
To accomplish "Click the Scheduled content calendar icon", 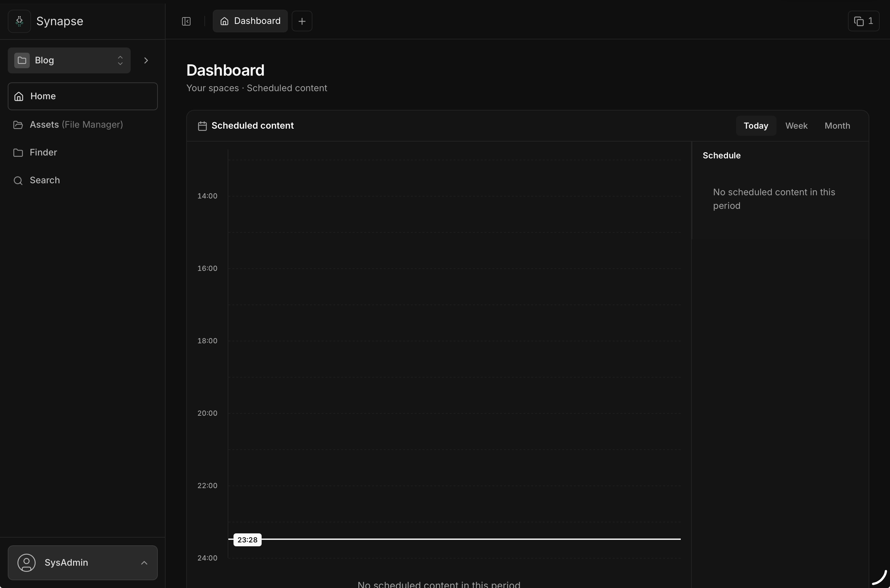I will [x=202, y=126].
